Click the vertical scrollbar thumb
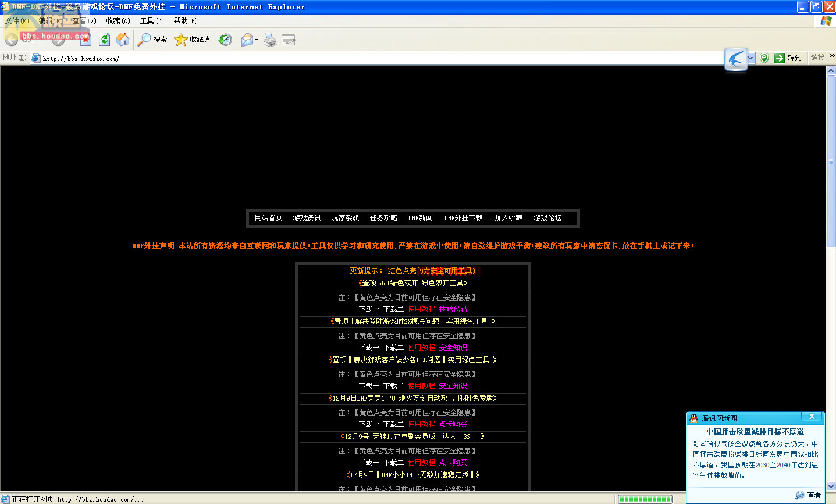Image resolution: width=836 pixels, height=504 pixels. click(x=831, y=162)
